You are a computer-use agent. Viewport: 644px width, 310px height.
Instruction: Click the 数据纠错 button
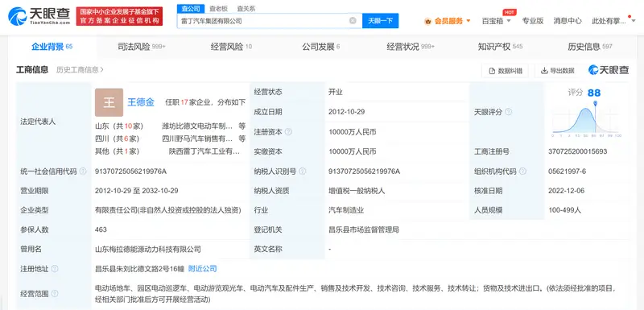point(506,71)
